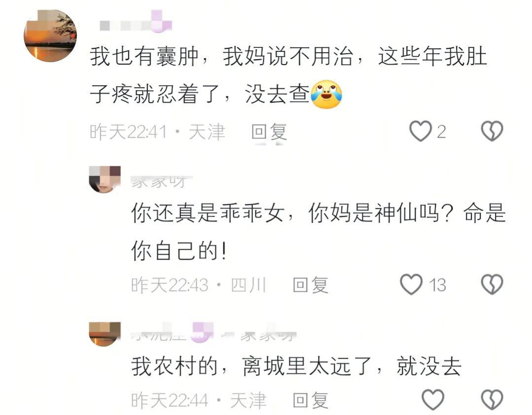The image size is (532, 415).
Task: Like the reply with 13 likes
Action: [411, 284]
